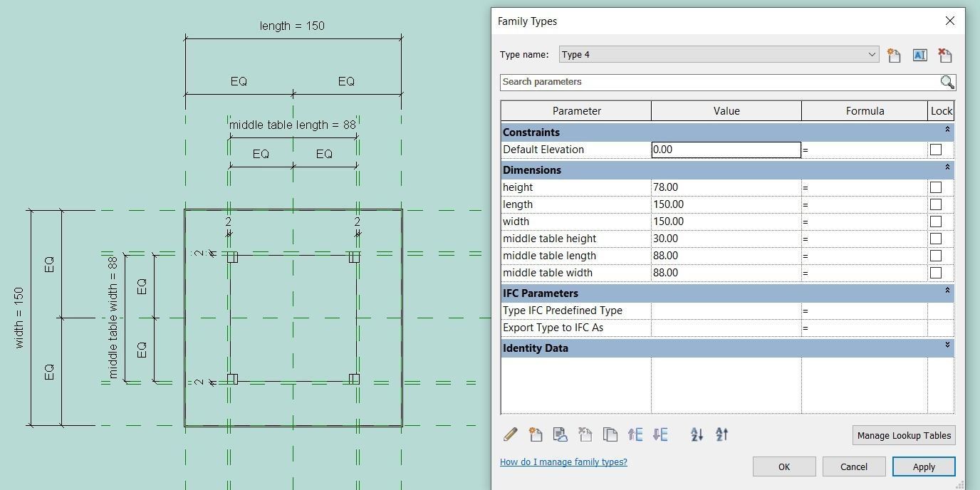This screenshot has height=490, width=980.
Task: Click middle table width value 88.00
Action: (x=726, y=273)
